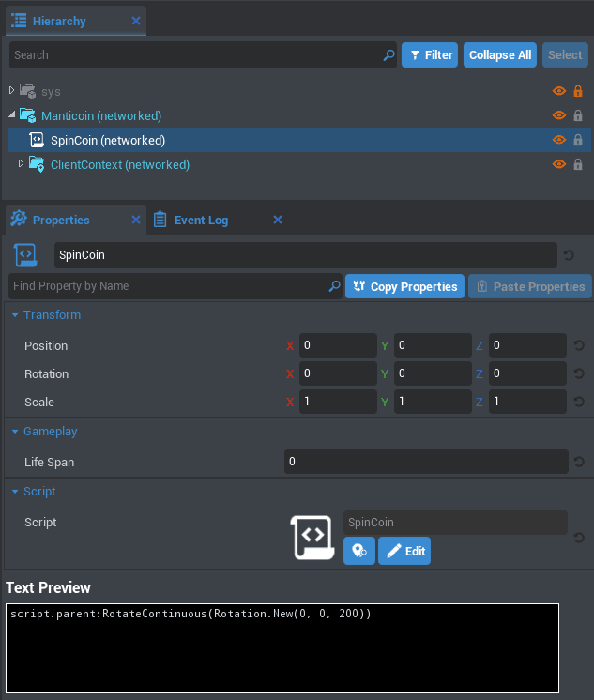594x700 pixels.
Task: Close the Hierarchy tab
Action: (136, 21)
